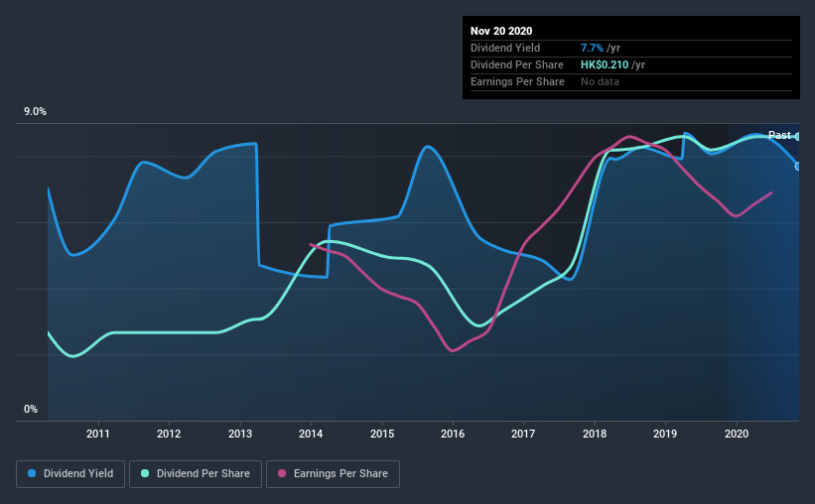Toggle the Dividend Per Share legend button
This screenshot has width=815, height=504.
[196, 474]
